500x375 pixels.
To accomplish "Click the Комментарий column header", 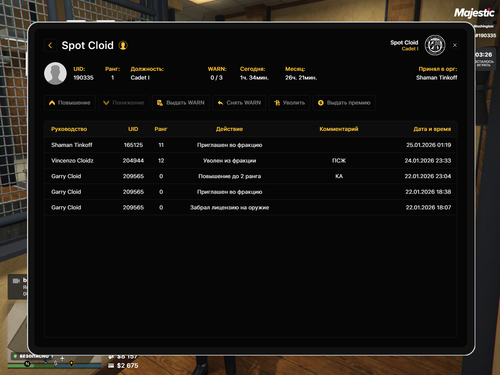I will [339, 129].
